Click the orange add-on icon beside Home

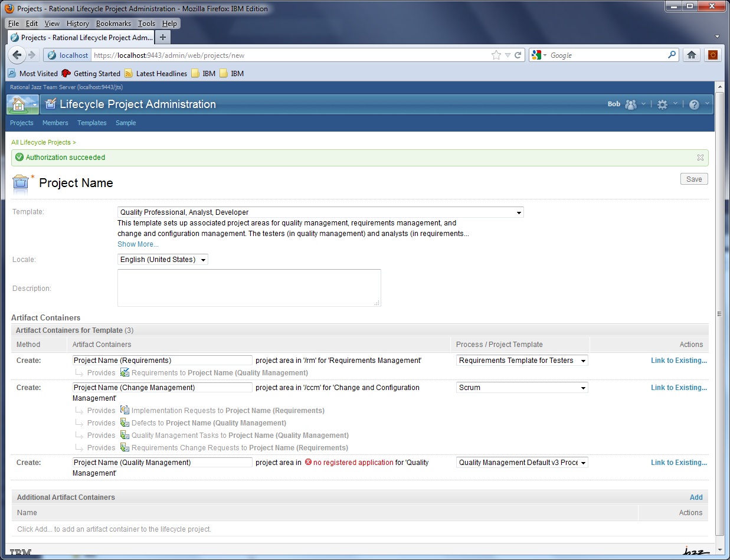point(713,55)
